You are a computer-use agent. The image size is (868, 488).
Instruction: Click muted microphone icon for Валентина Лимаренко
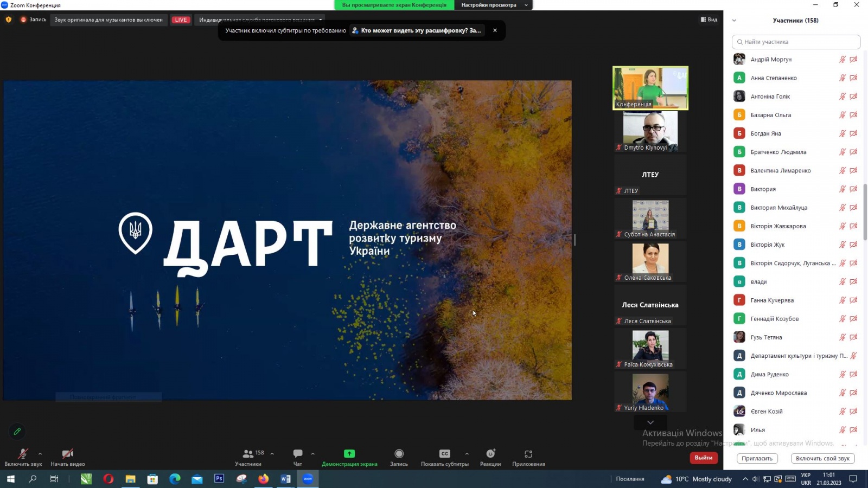pyautogui.click(x=843, y=171)
